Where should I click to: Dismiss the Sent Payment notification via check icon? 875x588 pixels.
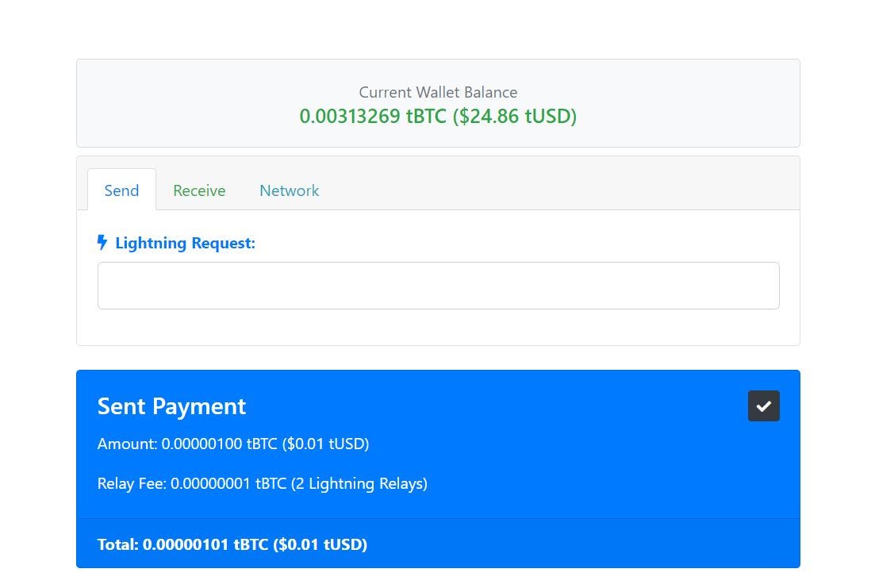[x=763, y=405]
